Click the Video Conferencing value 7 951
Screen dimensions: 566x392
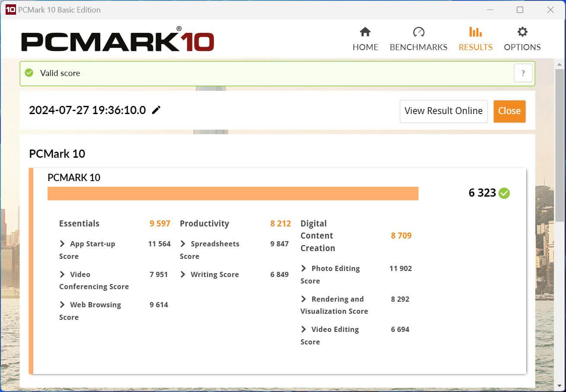(x=159, y=274)
